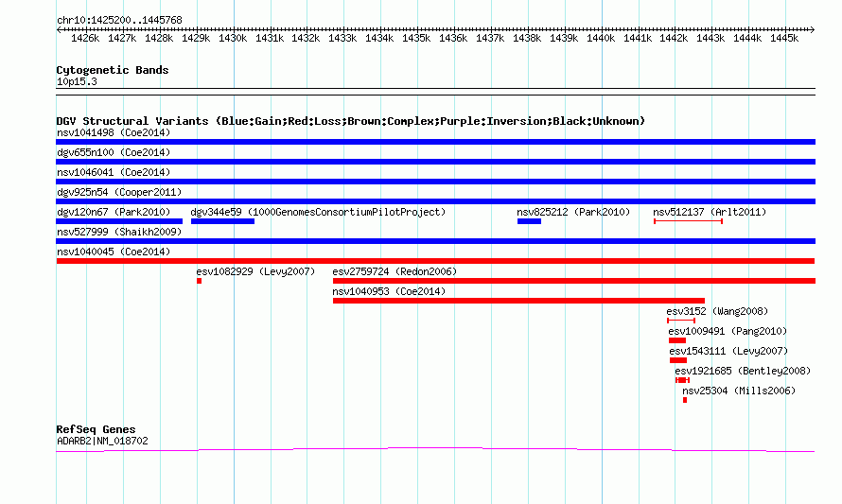Image resolution: width=842 pixels, height=504 pixels.
Task: Click the red loss bar under nsv1040953
Action: pyautogui.click(x=518, y=301)
